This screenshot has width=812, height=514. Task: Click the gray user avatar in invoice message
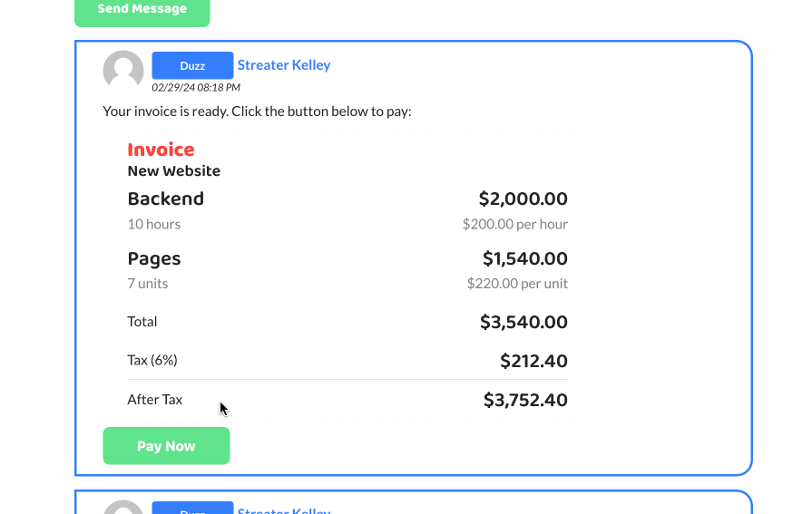tap(123, 71)
